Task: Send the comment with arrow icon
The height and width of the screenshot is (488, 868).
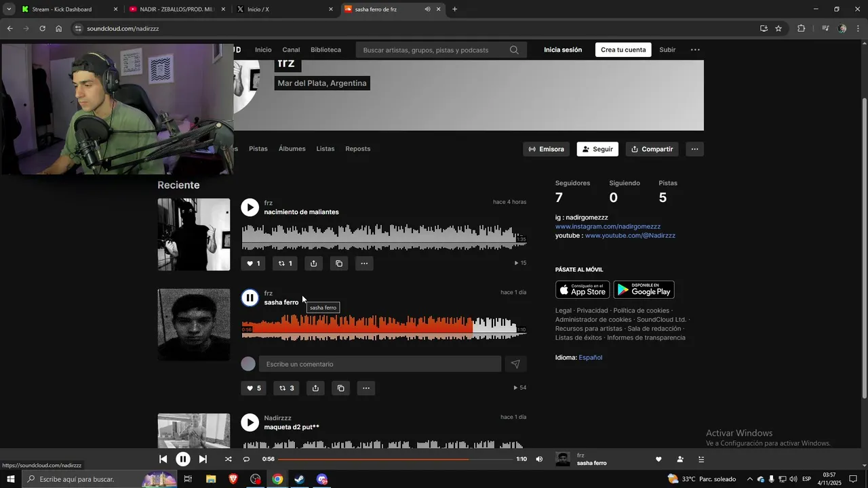Action: pyautogui.click(x=515, y=364)
